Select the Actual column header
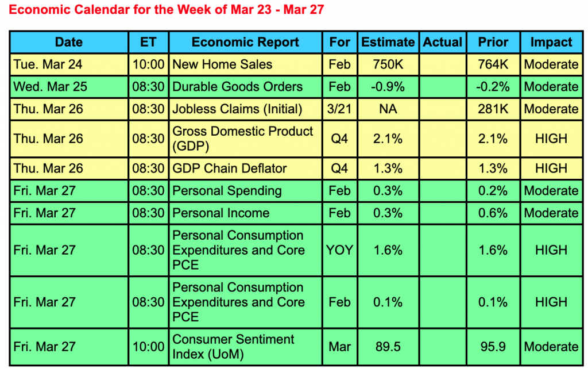The image size is (588, 372). (x=442, y=42)
